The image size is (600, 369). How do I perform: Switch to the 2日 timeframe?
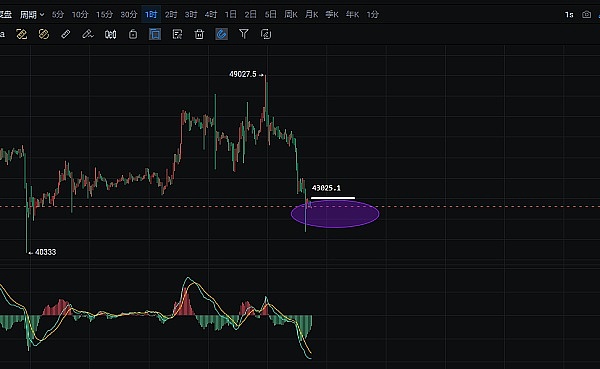click(251, 15)
